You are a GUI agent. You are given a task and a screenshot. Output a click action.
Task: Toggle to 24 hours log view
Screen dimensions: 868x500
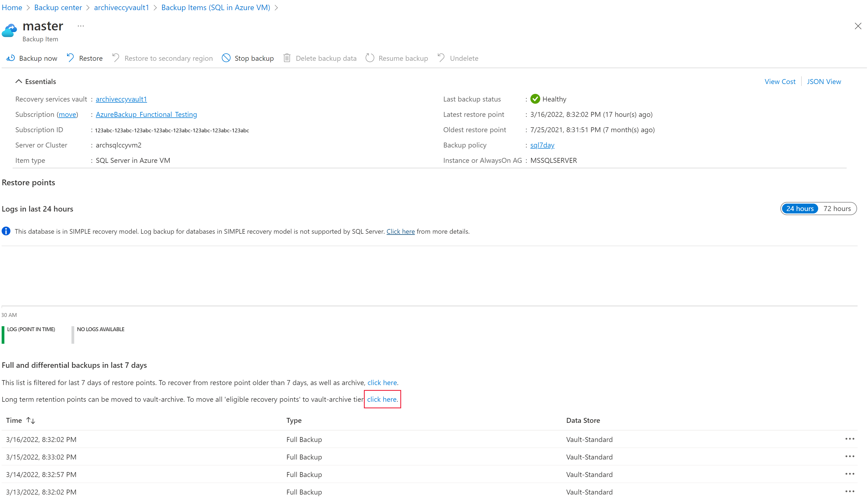coord(800,208)
